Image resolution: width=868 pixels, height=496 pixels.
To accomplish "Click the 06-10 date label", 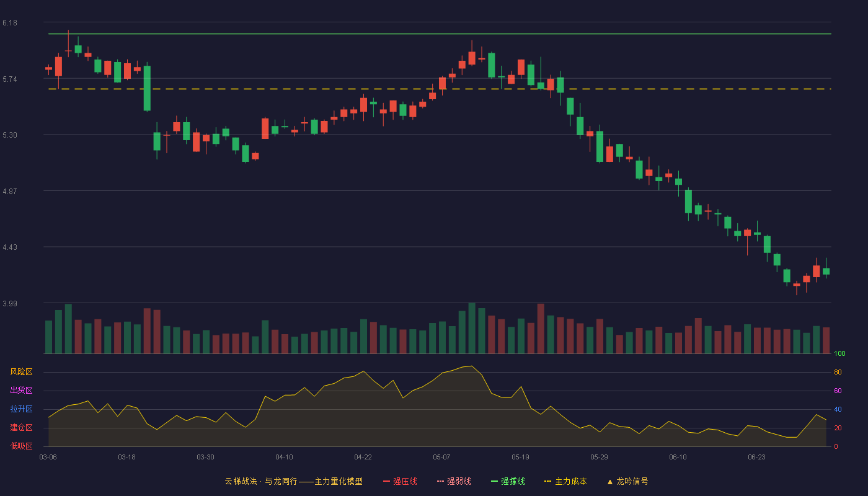I will click(678, 457).
